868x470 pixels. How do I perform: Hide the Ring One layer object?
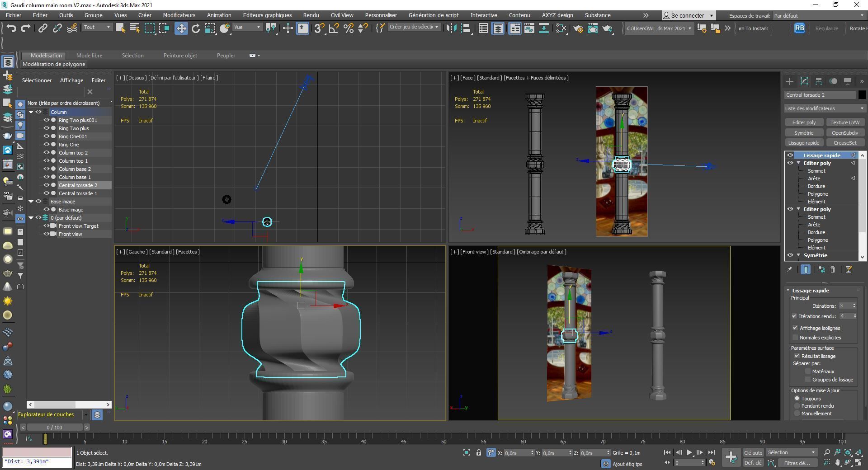pyautogui.click(x=46, y=145)
